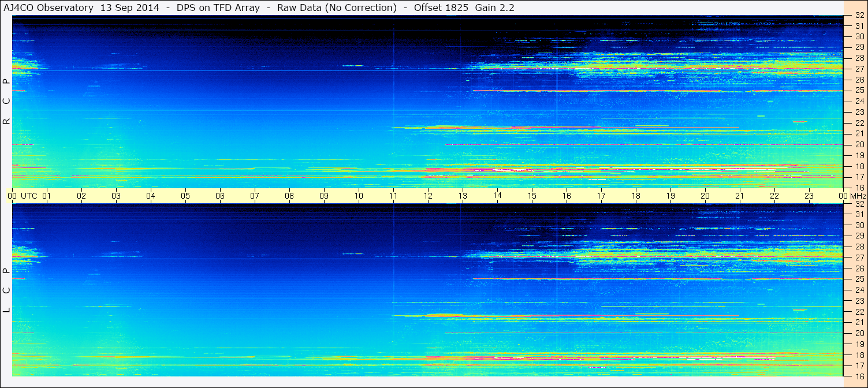Click the 12 hour mark on UTC axis
Viewport: 868px width, 388px height.
428,196
